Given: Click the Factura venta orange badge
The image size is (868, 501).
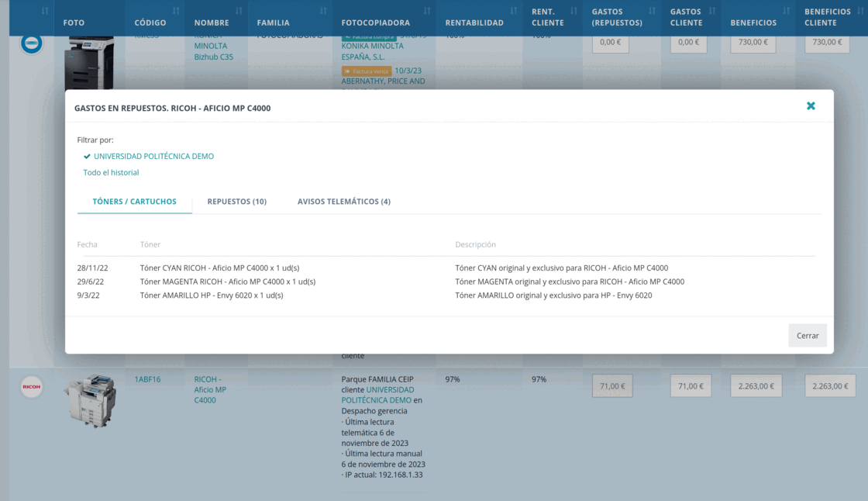Looking at the screenshot, I should point(367,71).
